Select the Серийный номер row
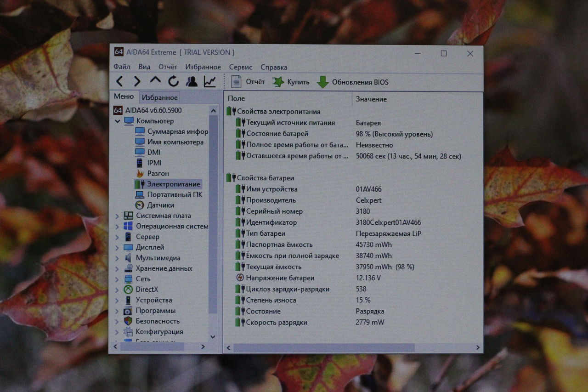The height and width of the screenshot is (392, 588). (x=353, y=211)
